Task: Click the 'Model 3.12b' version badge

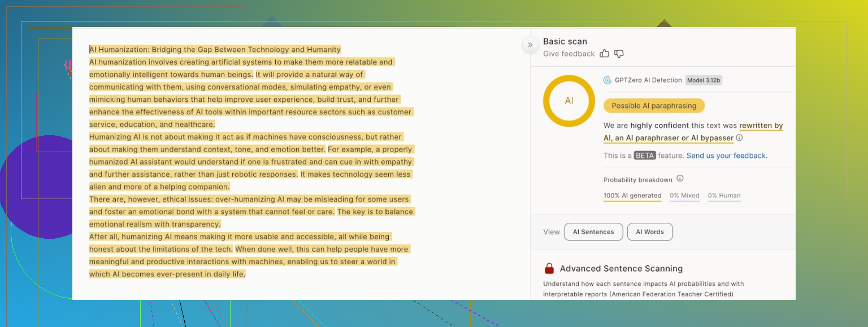Action: point(704,80)
